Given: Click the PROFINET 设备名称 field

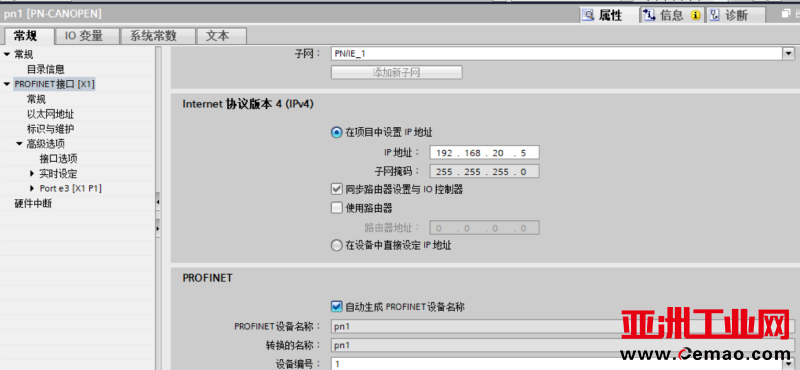Looking at the screenshot, I should (x=562, y=327).
